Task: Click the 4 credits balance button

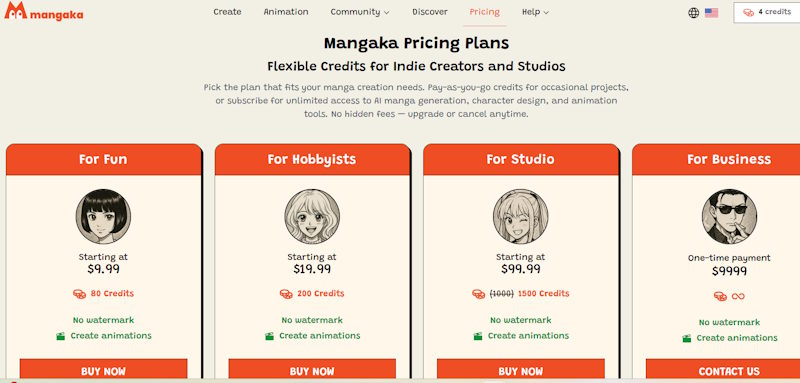Action: (767, 12)
